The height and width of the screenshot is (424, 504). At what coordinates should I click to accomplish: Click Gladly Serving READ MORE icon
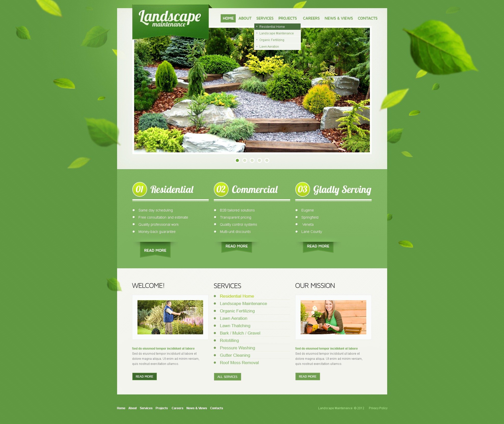click(x=318, y=246)
